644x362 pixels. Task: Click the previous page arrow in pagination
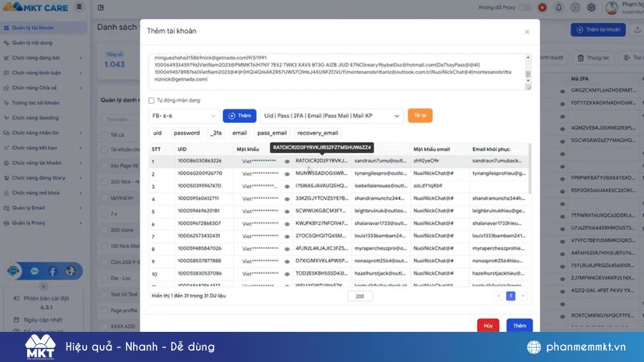(499, 296)
